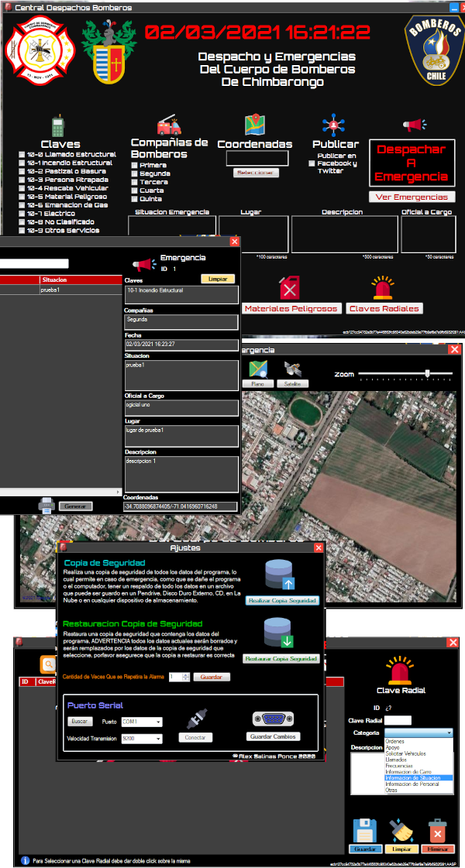Click the hazardous materials jerrycan icon
This screenshot has height=868, width=465.
[290, 287]
